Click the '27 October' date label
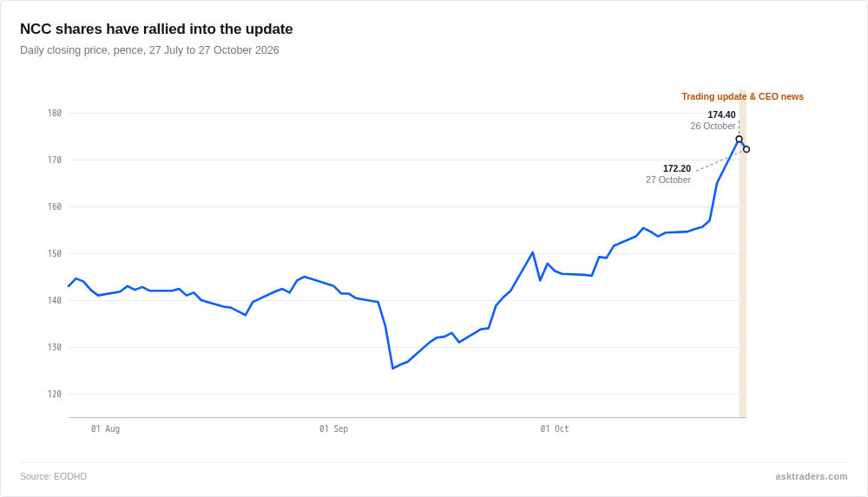 point(667,180)
